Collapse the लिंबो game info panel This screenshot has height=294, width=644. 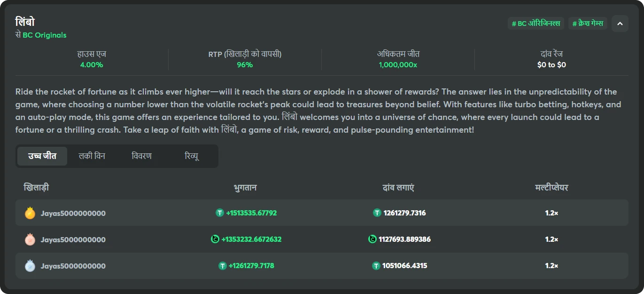coord(620,24)
